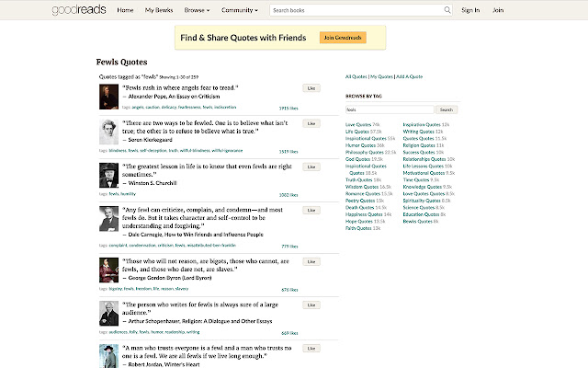Like the Lord Byron quote

tap(311, 261)
